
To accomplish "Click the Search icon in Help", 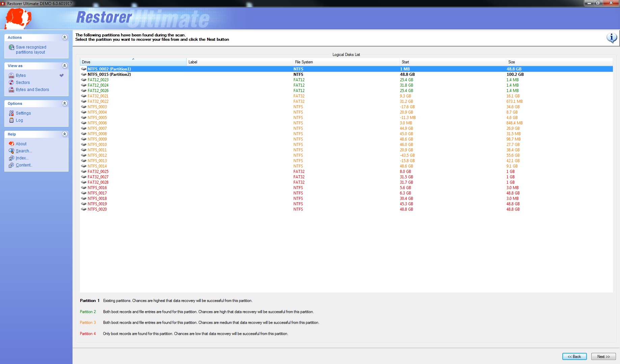I will pos(11,151).
